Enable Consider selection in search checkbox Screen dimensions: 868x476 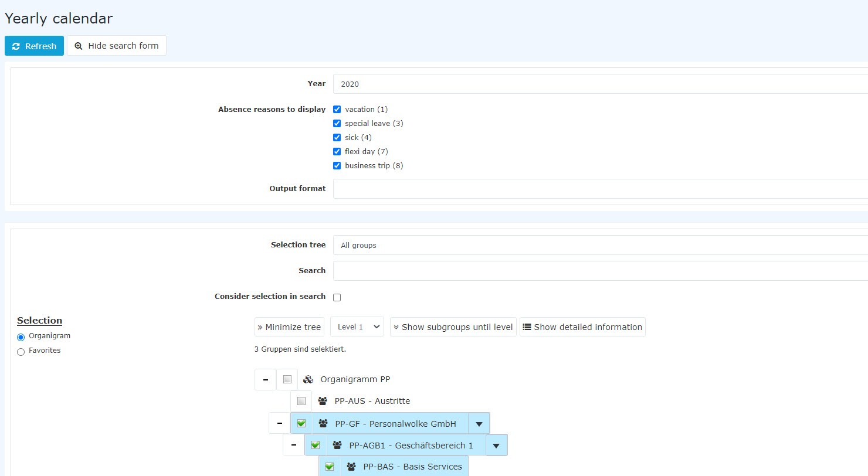337,297
